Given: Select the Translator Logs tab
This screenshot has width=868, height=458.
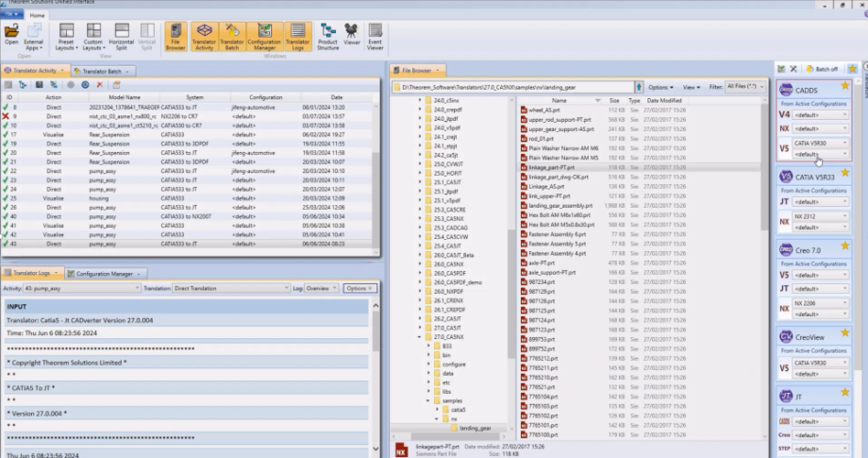Looking at the screenshot, I should tap(31, 273).
